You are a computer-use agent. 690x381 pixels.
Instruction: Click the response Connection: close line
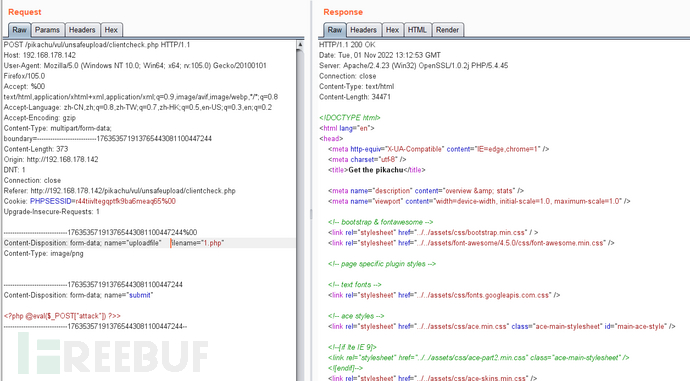(x=348, y=76)
